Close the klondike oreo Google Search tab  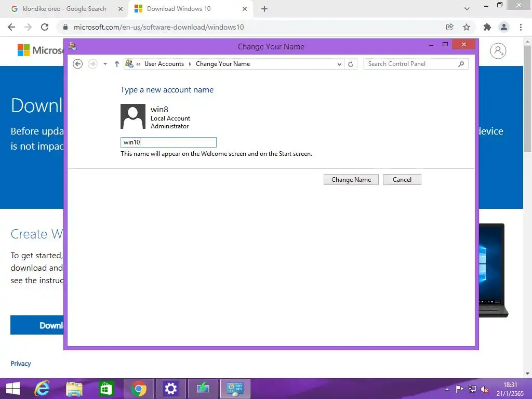120,9
